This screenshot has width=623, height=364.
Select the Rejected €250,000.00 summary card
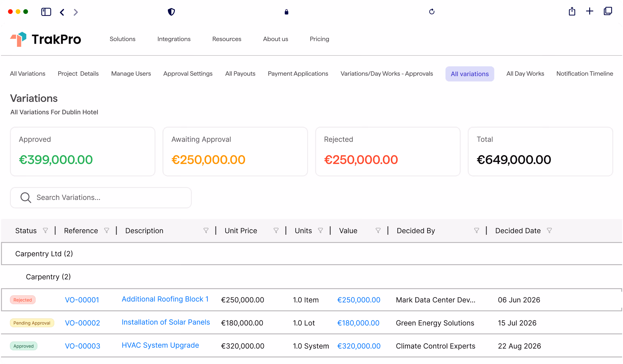(388, 152)
